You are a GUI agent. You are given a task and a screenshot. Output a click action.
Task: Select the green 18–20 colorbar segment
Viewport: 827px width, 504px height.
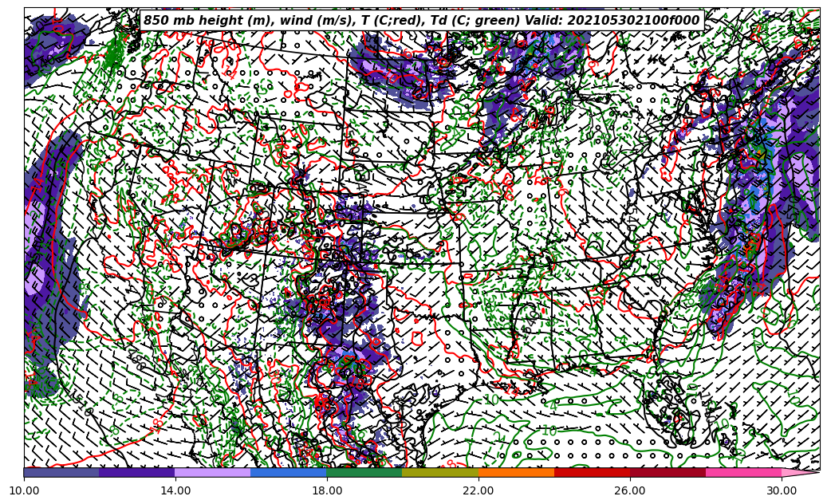364,472
